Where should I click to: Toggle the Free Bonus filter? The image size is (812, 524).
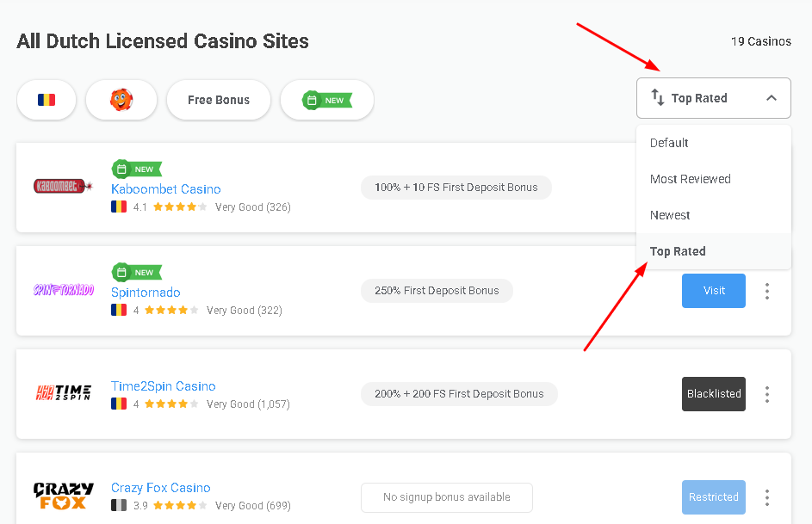(x=218, y=99)
